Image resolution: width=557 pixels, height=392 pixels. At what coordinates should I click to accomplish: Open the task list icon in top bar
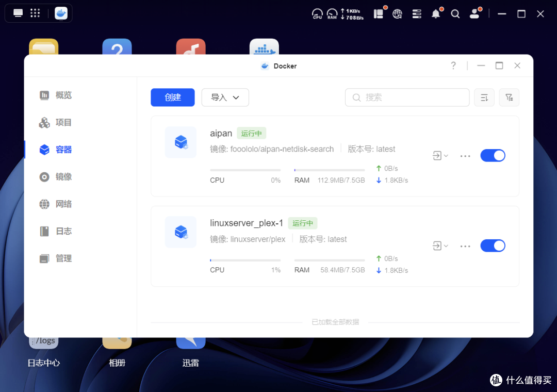pos(417,14)
